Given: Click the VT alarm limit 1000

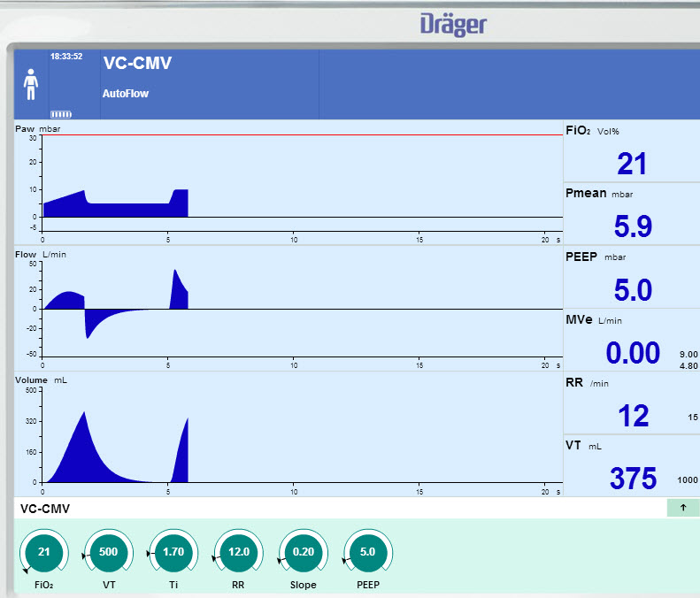Looking at the screenshot, I should pos(688,480).
